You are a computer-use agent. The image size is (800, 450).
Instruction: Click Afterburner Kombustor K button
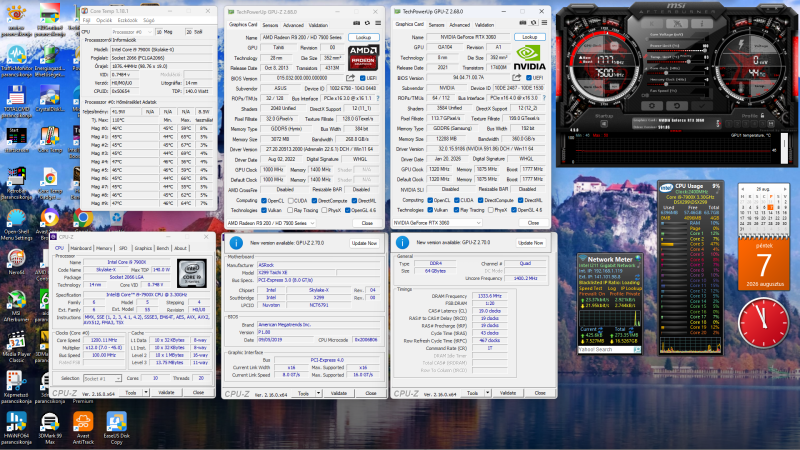click(x=652, y=23)
